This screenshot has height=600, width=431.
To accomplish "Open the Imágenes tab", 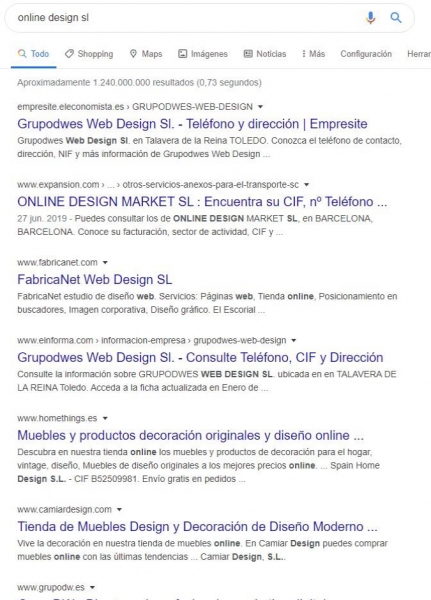I will click(203, 54).
